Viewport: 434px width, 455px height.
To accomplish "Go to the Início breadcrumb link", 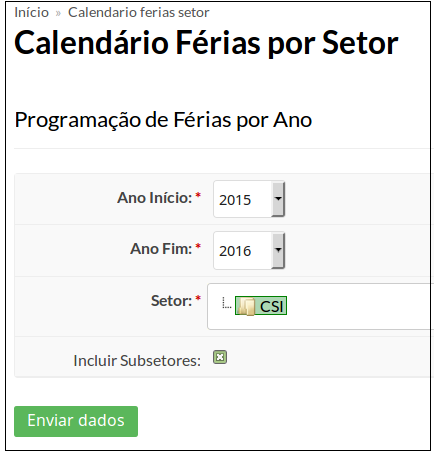I will coord(31,13).
